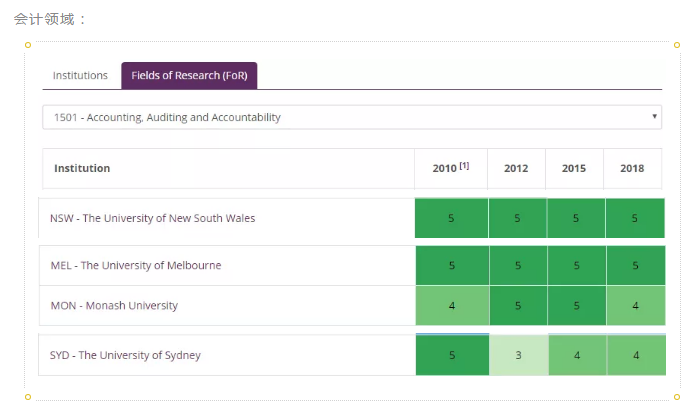
Task: Click Melbourne rating cell for 2015
Action: [x=577, y=265]
